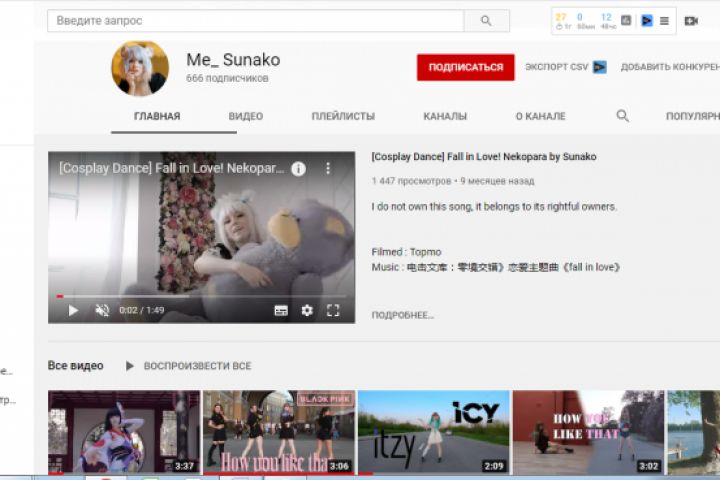Open the КАНАЛЫ tab
720x480 pixels.
[445, 116]
